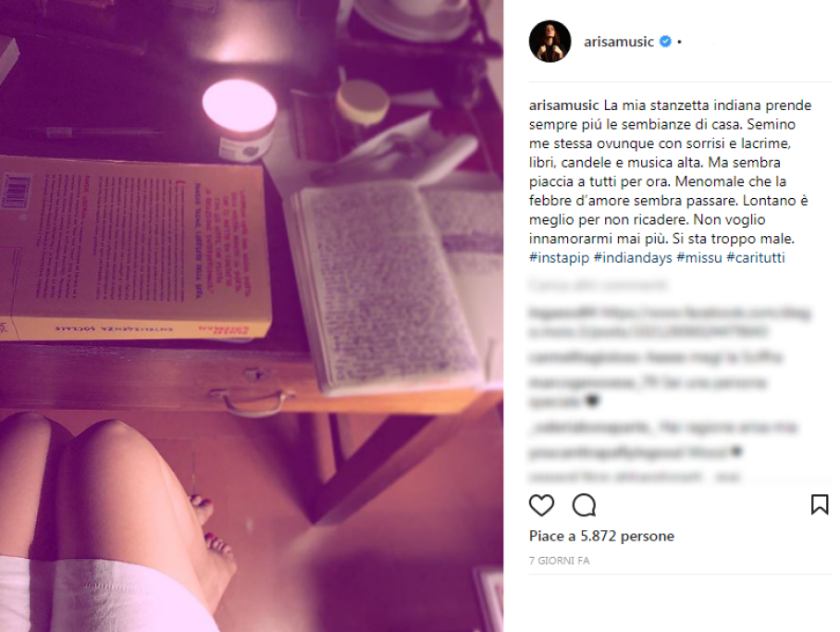Expand blurred load more comments link
Screen dimensions: 840x632
coord(598,285)
